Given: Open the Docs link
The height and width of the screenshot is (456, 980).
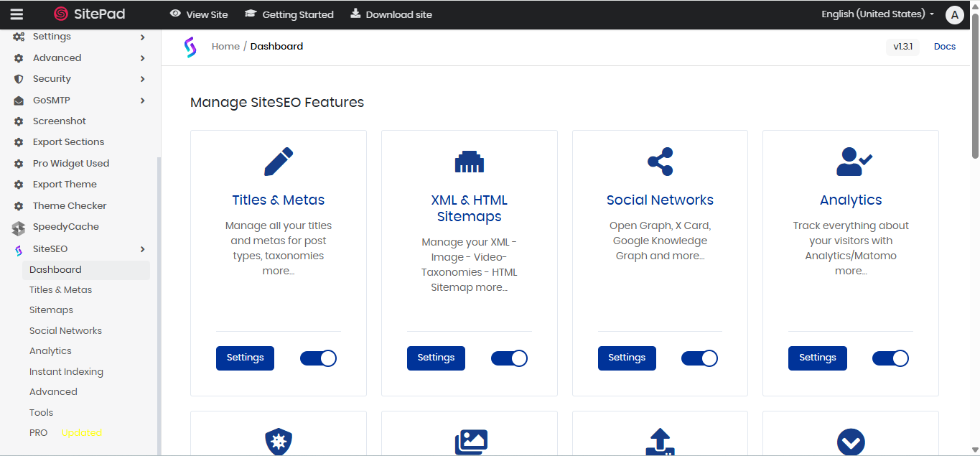Looking at the screenshot, I should coord(944,47).
